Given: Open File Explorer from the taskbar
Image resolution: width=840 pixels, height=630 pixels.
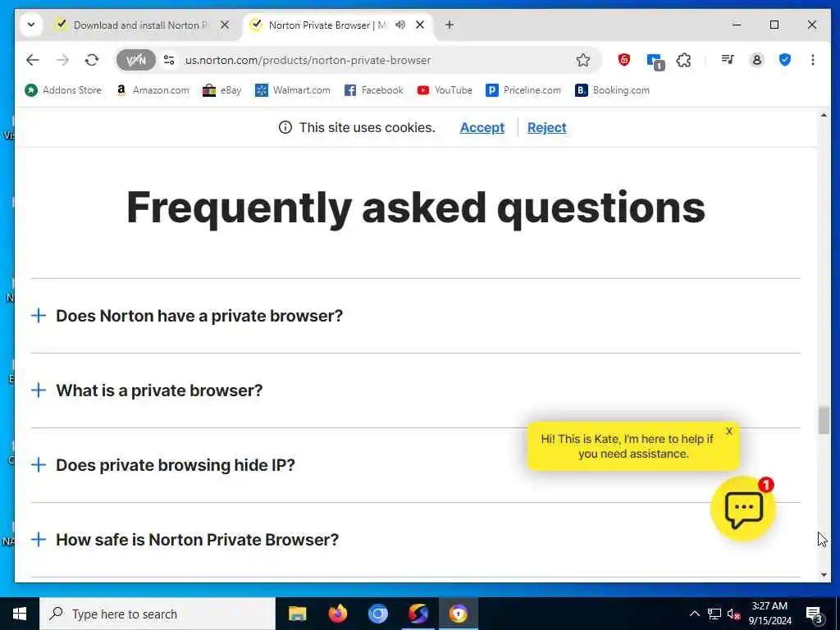Looking at the screenshot, I should click(x=297, y=614).
